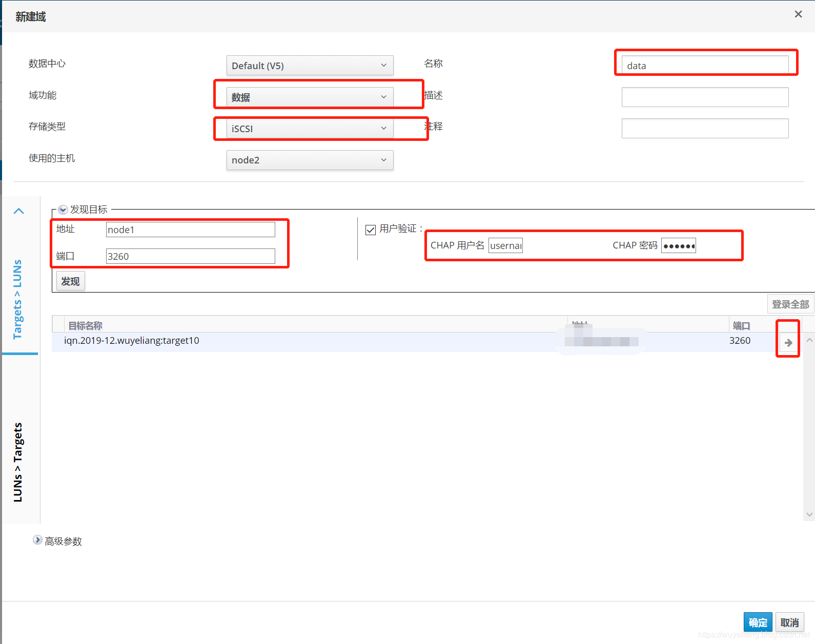The height and width of the screenshot is (644, 815).
Task: Click the 取消 cancel button
Action: coord(789,622)
